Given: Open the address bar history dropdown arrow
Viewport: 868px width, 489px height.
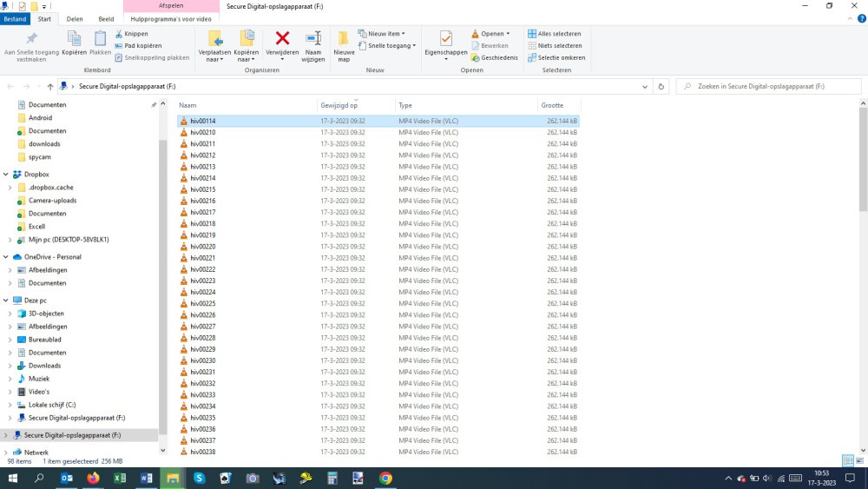Looking at the screenshot, I should [645, 87].
